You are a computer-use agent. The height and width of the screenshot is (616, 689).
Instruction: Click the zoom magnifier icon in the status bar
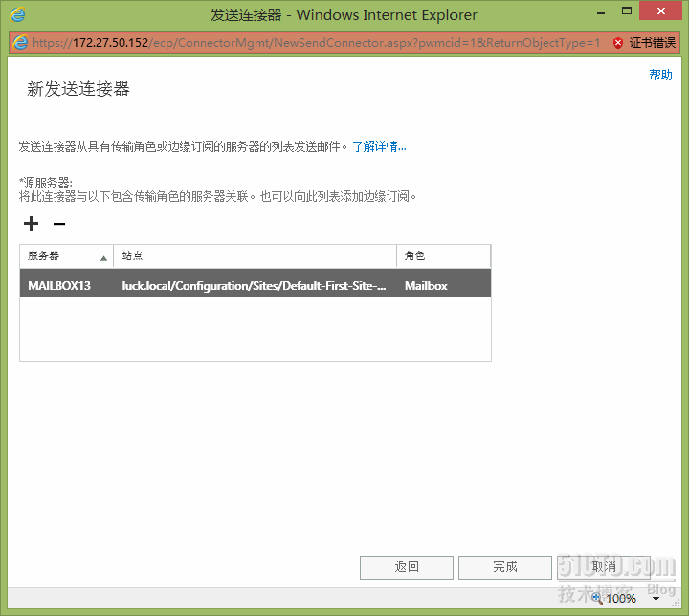(x=597, y=598)
